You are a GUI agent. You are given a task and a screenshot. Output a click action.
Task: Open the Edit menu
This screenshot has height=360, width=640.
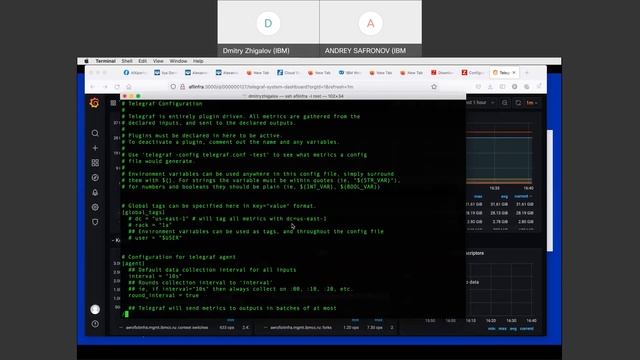(142, 61)
